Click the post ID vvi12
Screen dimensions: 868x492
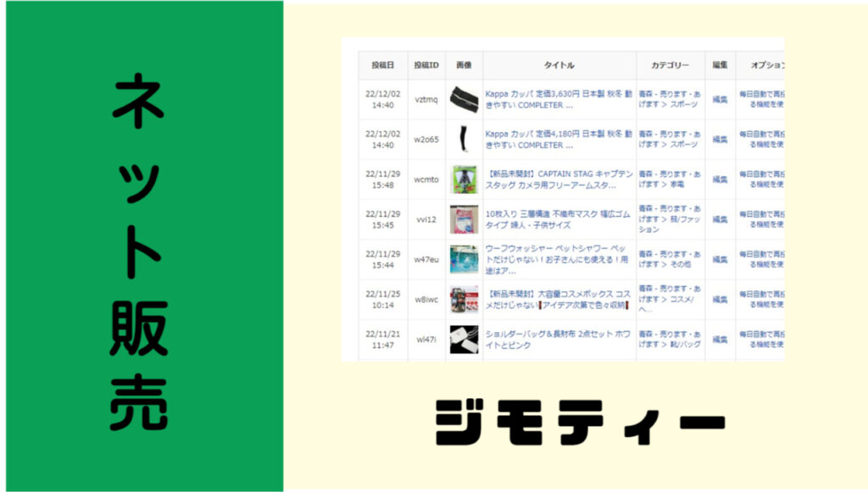click(x=426, y=219)
